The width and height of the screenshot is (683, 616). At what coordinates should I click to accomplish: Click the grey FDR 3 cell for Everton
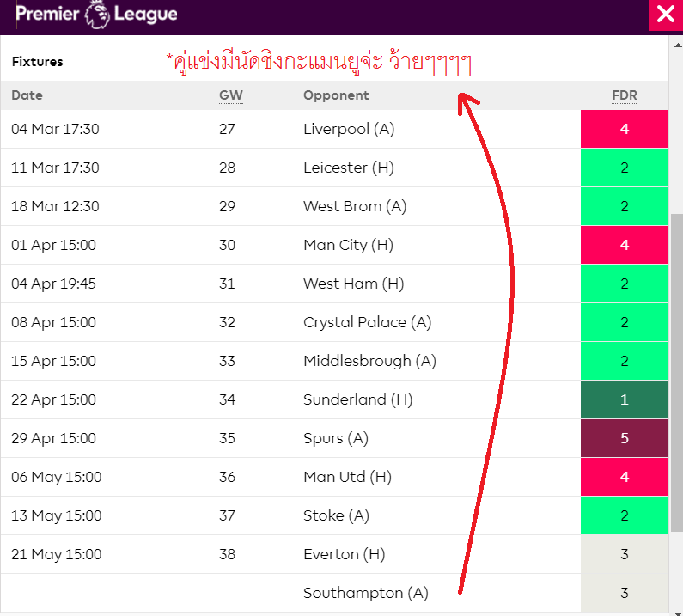tap(624, 554)
